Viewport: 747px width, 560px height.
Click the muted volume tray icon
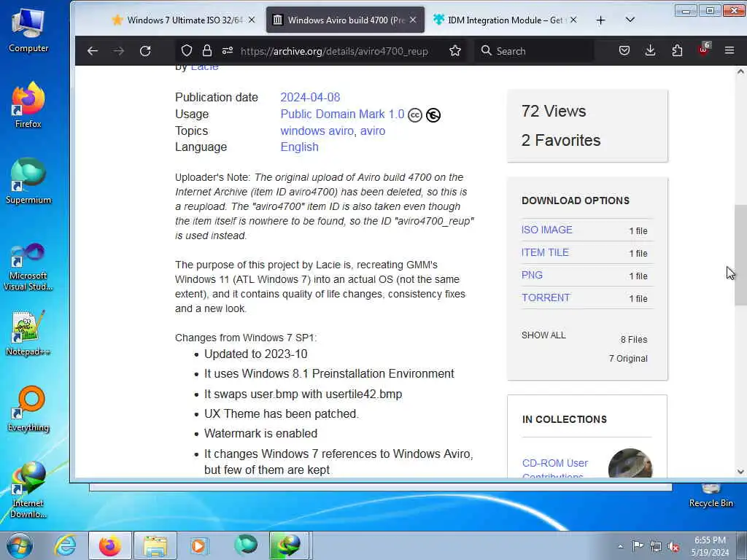pyautogui.click(x=673, y=547)
